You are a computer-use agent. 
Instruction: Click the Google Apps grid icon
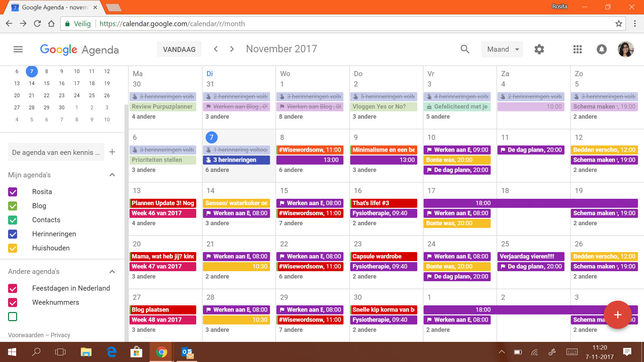point(577,49)
